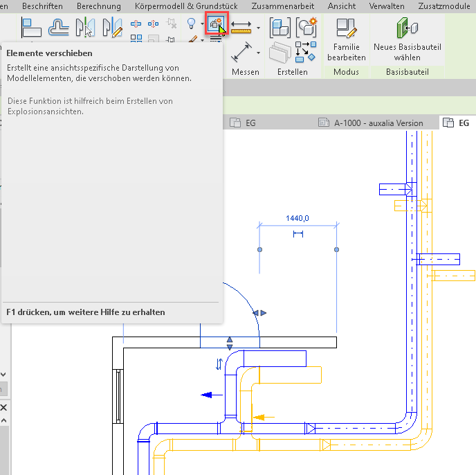476x475 pixels.
Task: Select the Align tool in the ribbon
Action: tap(31, 28)
